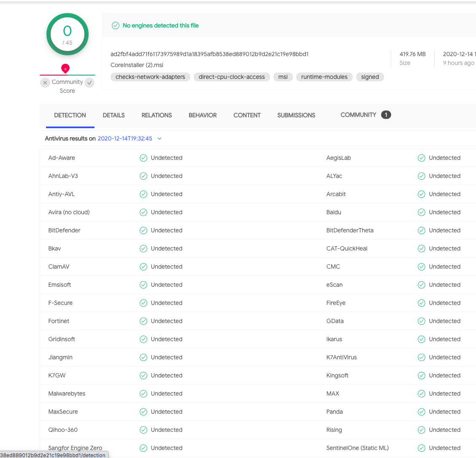This screenshot has width=476, height=458.
Task: Click the direct-cpu-clock-access tag
Action: click(x=232, y=77)
